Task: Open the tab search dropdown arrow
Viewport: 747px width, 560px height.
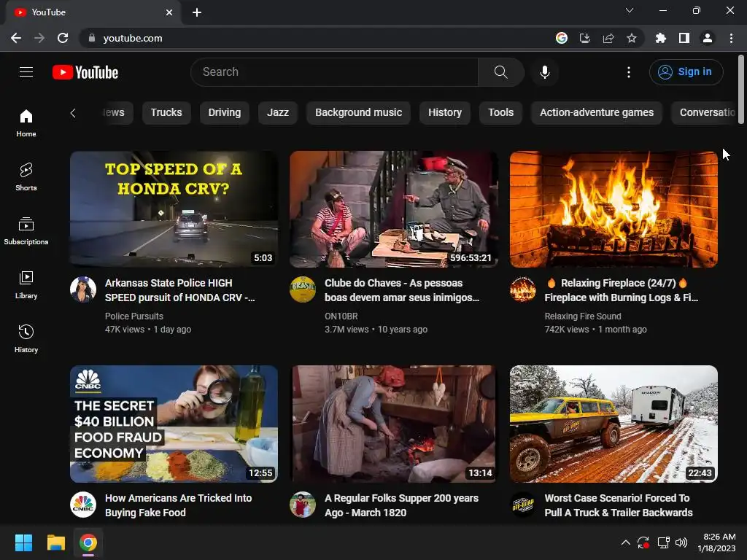Action: tap(630, 10)
